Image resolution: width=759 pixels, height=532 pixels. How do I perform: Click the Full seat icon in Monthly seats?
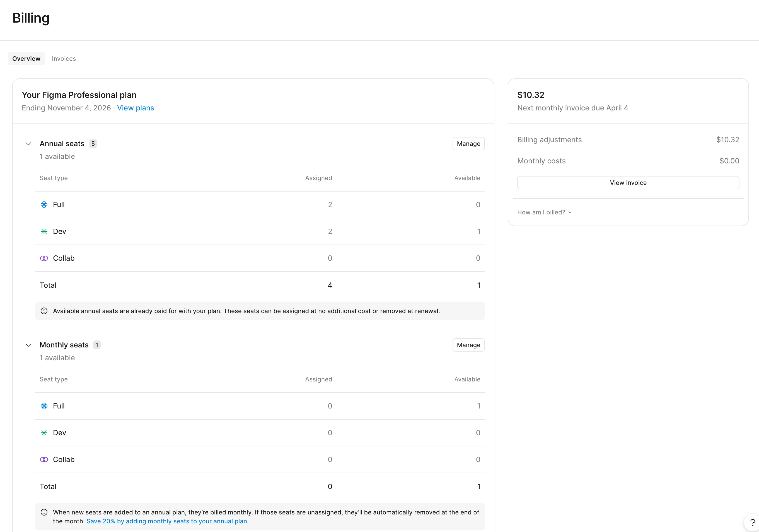(44, 406)
